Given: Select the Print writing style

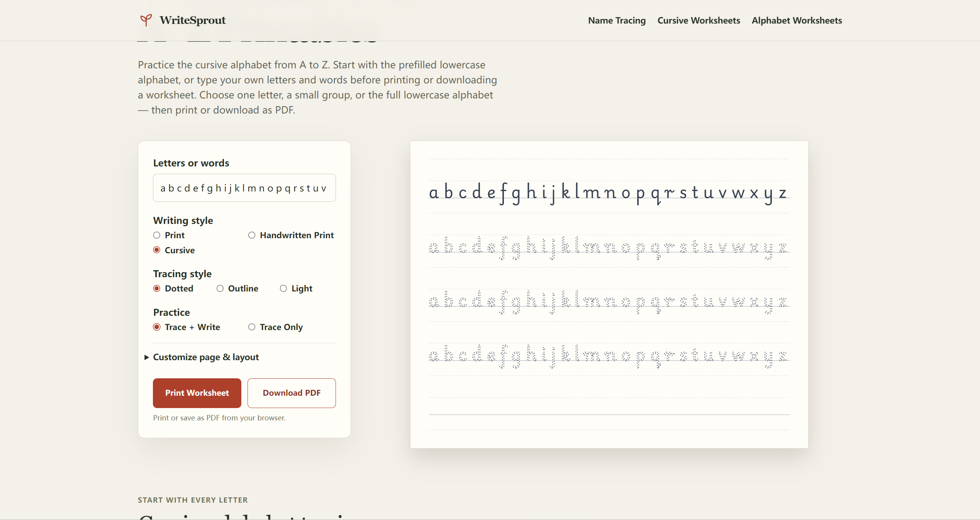Looking at the screenshot, I should tap(169, 235).
